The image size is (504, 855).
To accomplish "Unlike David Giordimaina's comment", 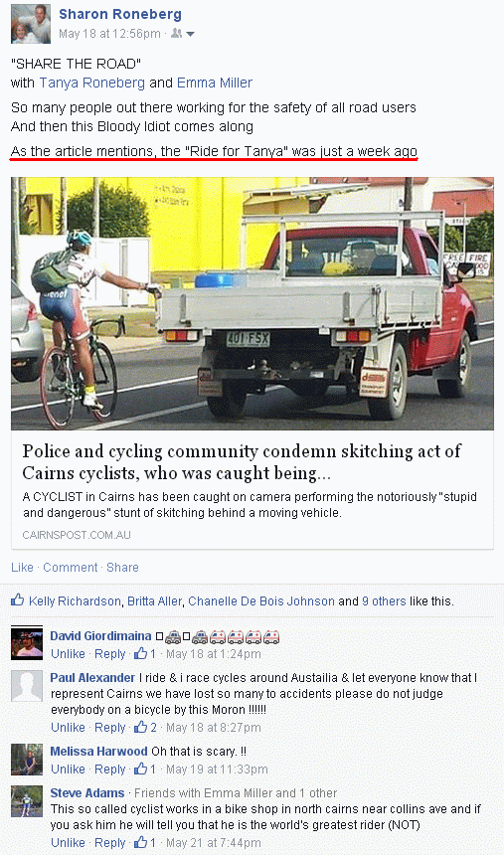I will point(69,653).
